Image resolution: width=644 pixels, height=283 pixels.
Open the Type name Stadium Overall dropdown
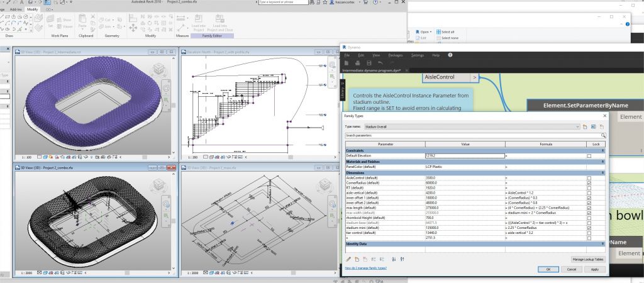(472, 127)
